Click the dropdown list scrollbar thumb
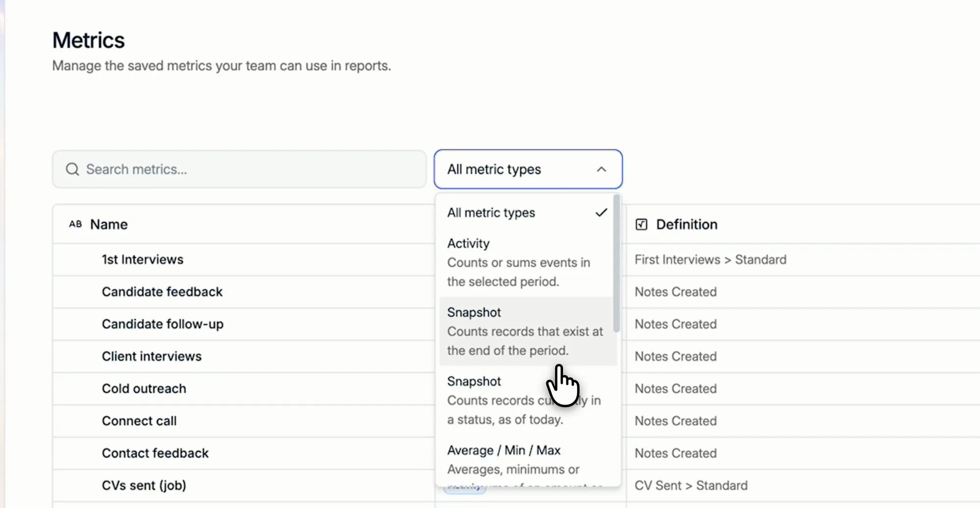980x508 pixels. [616, 263]
